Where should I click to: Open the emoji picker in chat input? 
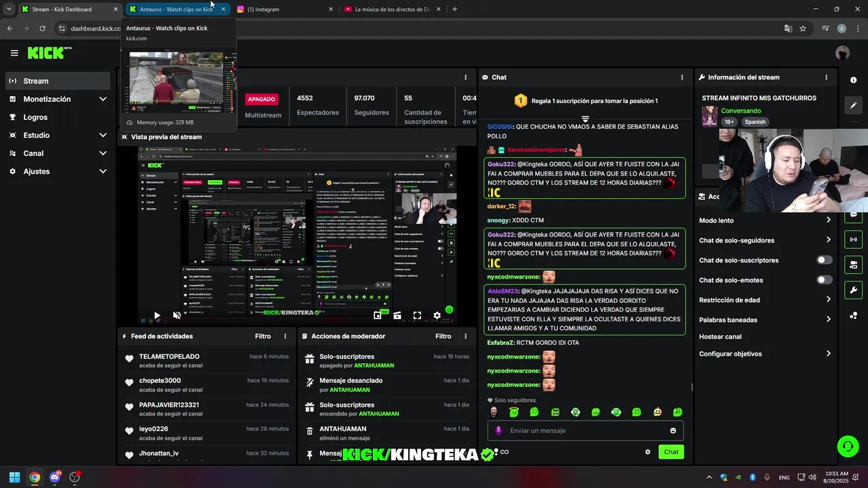[673, 430]
